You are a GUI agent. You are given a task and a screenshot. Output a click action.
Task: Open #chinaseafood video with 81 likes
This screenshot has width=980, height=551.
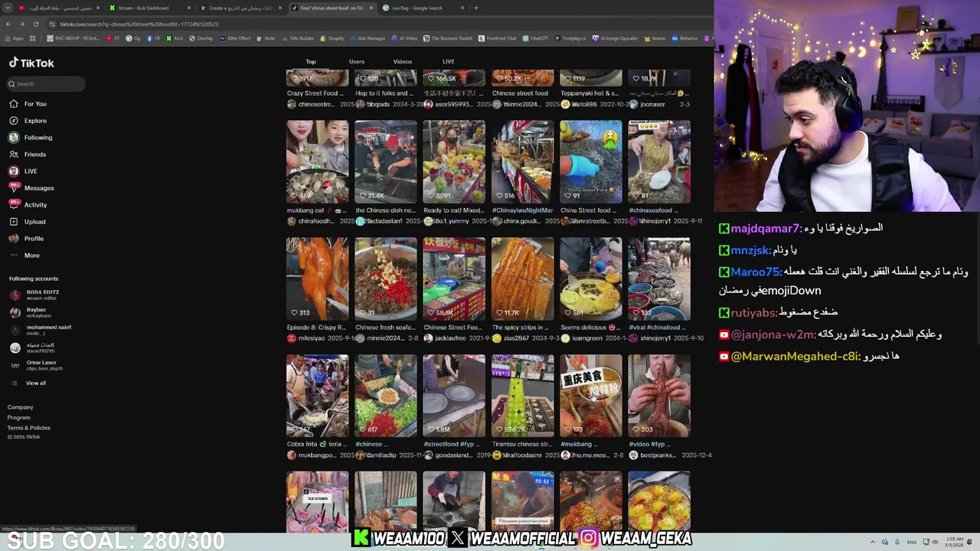click(659, 161)
